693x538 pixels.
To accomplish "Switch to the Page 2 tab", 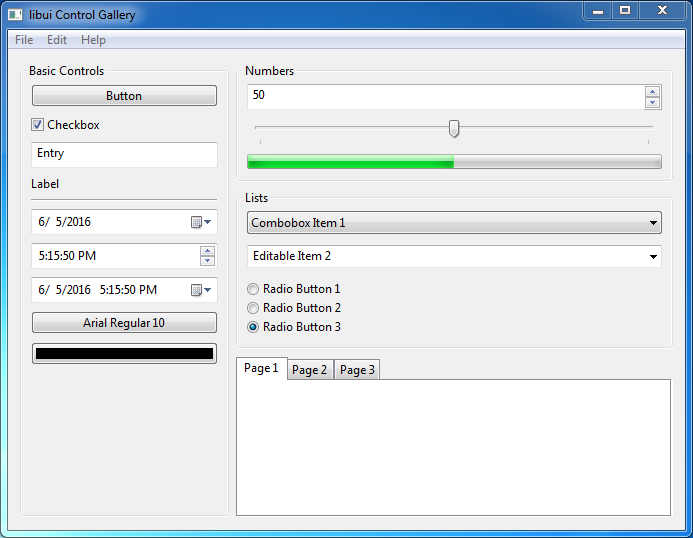I will (x=310, y=370).
